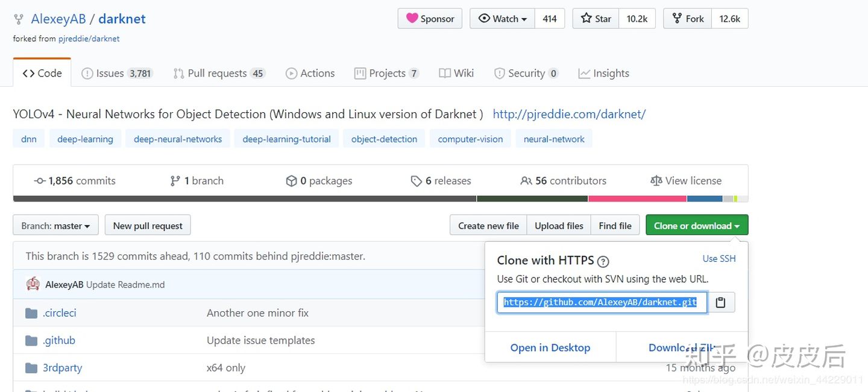This screenshot has height=392, width=868.
Task: Star the darknet repository
Action: point(596,19)
